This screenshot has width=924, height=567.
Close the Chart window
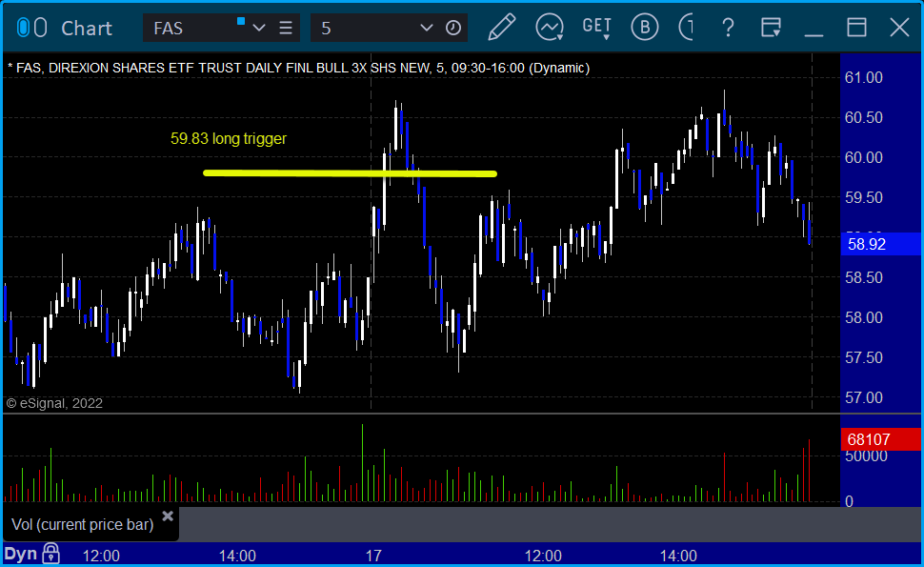pyautogui.click(x=900, y=27)
